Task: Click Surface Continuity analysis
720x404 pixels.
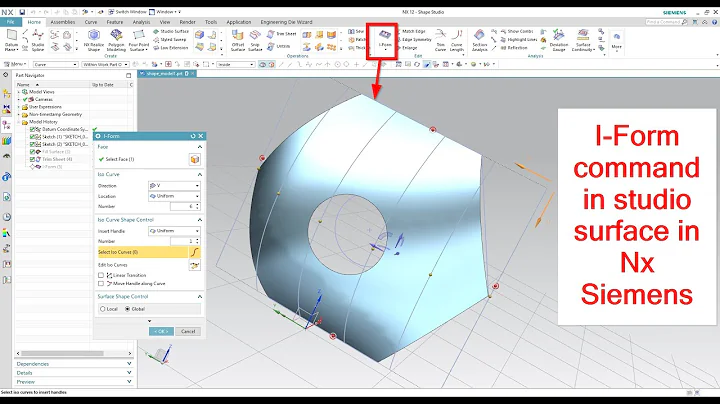Action: [x=583, y=40]
